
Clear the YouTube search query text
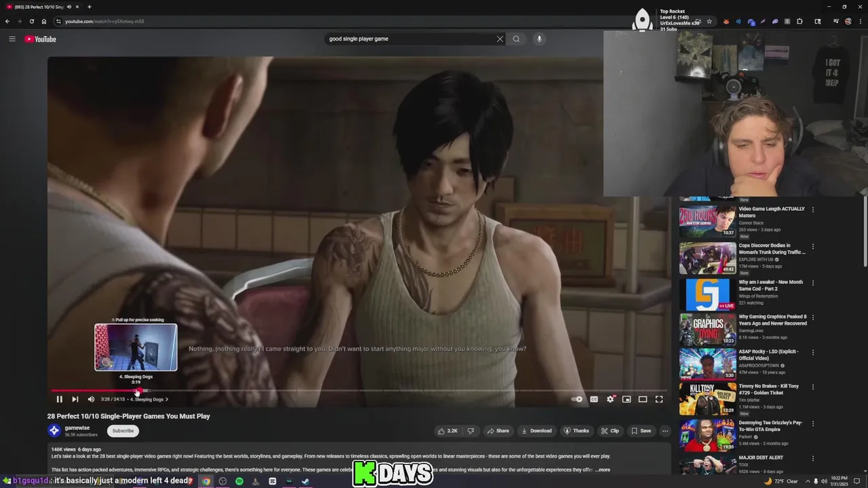(500, 39)
